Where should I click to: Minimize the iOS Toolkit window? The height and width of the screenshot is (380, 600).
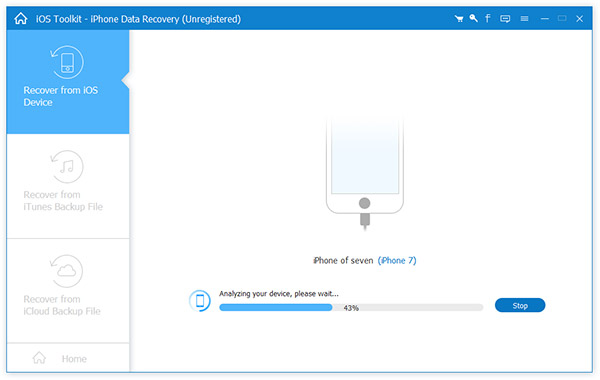(x=545, y=18)
